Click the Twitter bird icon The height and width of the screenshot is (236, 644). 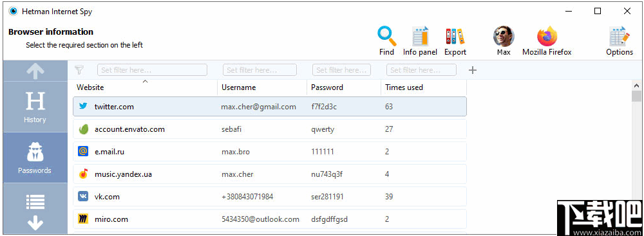[x=83, y=106]
